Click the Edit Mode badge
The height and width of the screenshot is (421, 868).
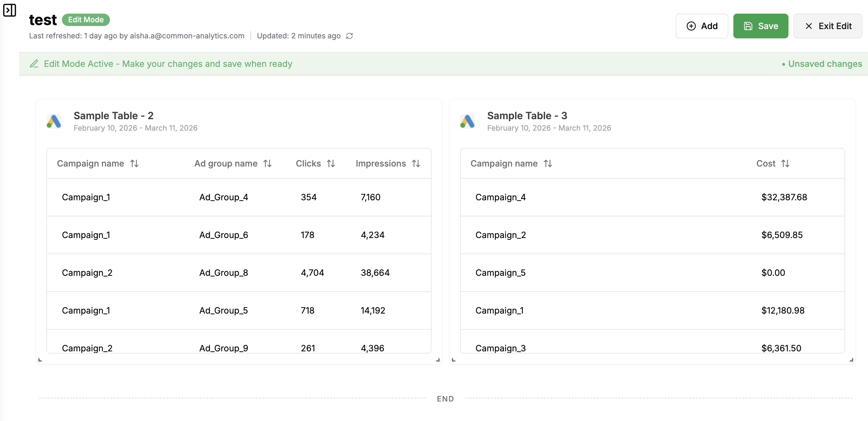(85, 20)
